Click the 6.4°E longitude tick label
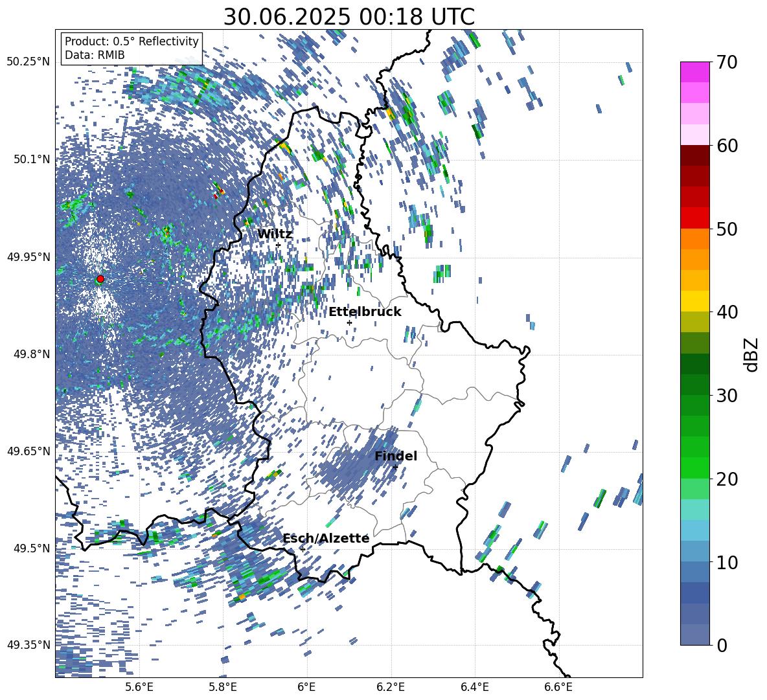This screenshot has height=700, width=767. pos(474,687)
